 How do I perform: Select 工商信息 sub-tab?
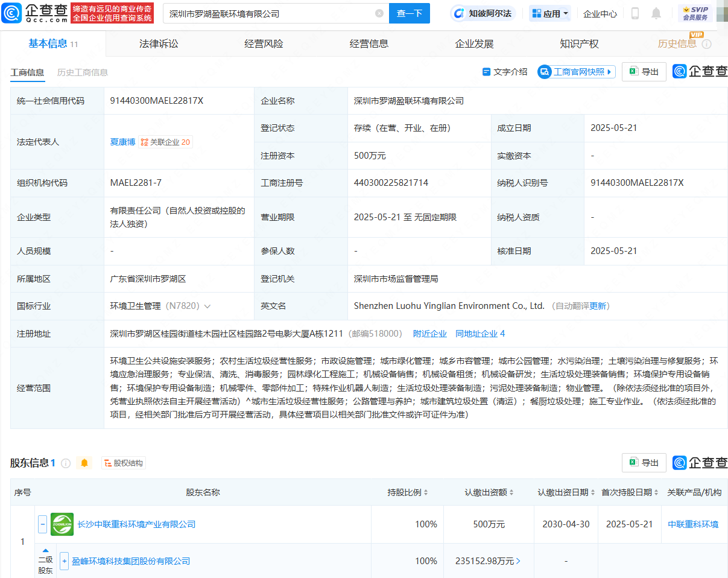27,72
